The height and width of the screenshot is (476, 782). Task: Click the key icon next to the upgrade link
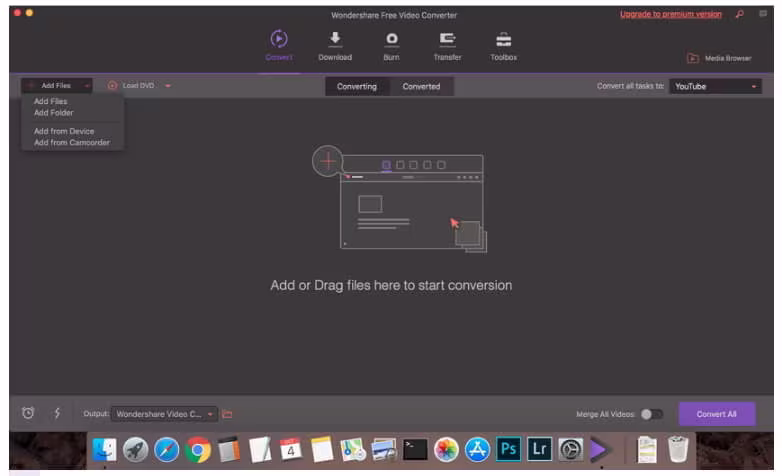pos(739,14)
